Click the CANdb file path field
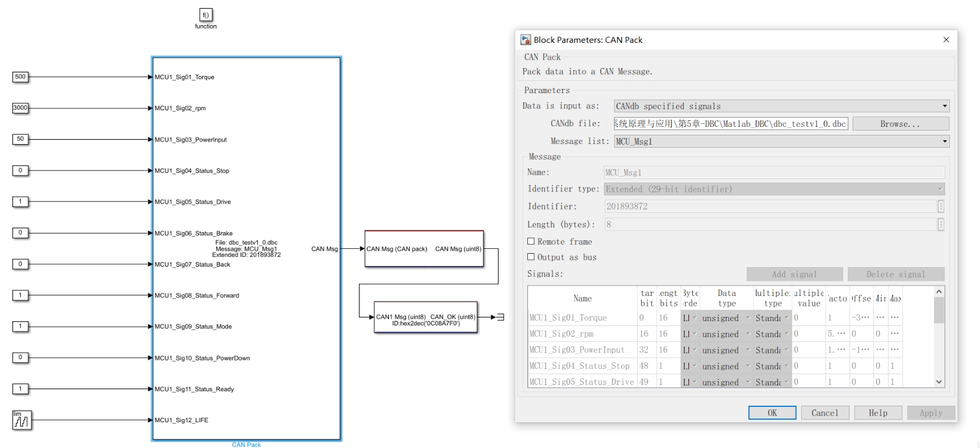 730,124
